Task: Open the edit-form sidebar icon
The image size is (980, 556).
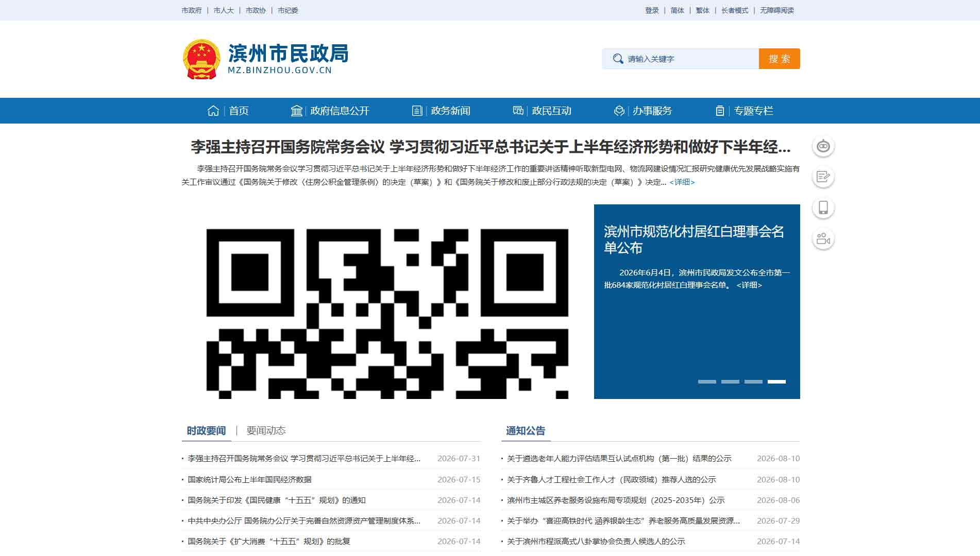Action: 823,177
